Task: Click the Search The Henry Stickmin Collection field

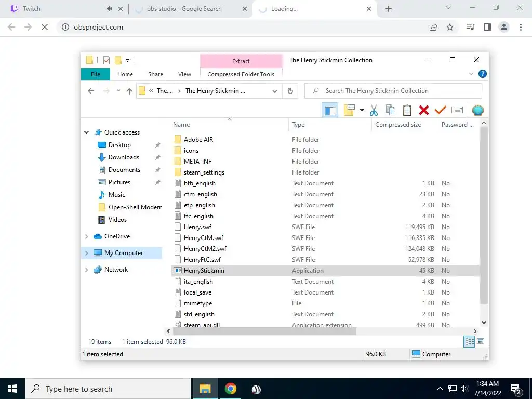Action: pos(393,91)
